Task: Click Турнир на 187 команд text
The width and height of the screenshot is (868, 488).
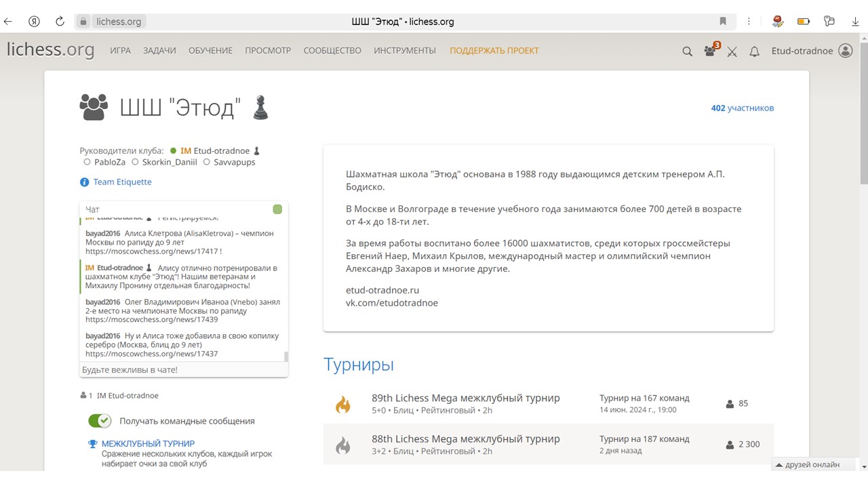Action: [x=644, y=439]
